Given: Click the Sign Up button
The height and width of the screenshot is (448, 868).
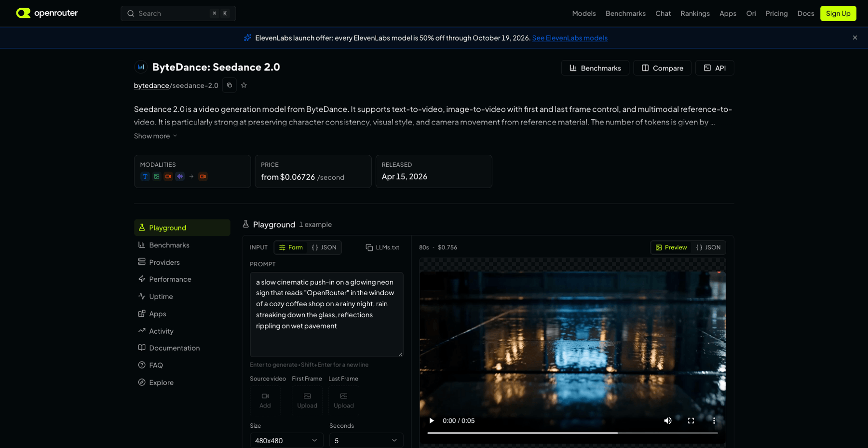Looking at the screenshot, I should pos(838,14).
